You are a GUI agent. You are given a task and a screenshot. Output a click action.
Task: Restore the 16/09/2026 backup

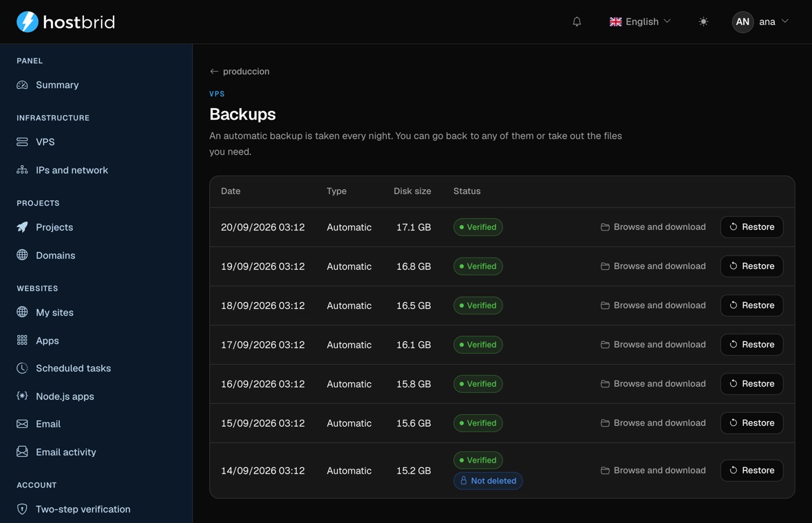click(x=751, y=384)
